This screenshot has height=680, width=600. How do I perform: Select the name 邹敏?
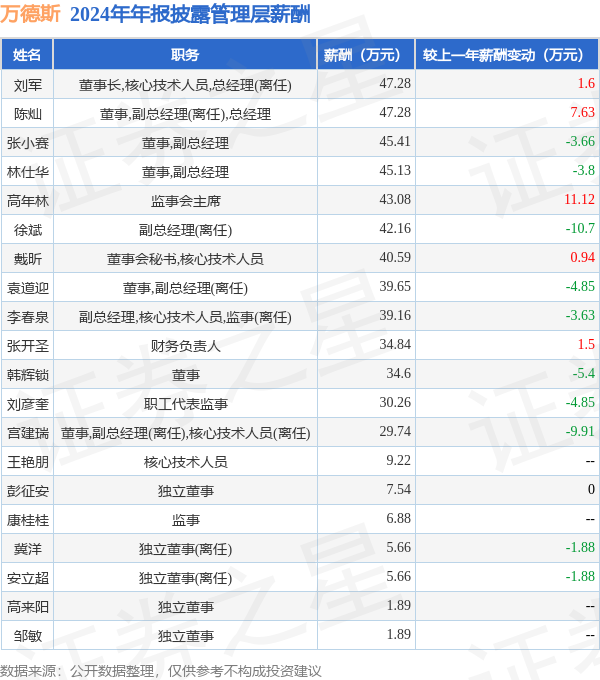pos(28,636)
